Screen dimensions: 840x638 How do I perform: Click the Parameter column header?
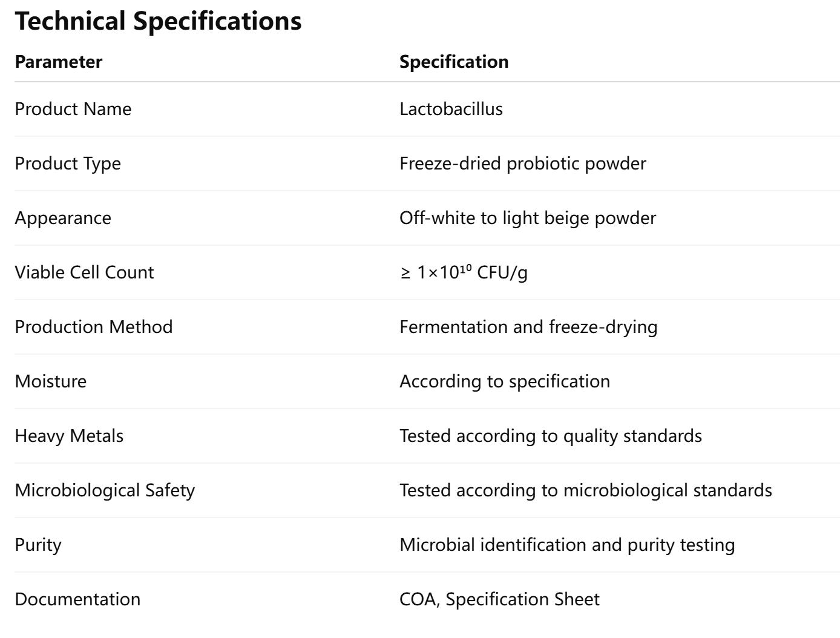click(x=59, y=62)
